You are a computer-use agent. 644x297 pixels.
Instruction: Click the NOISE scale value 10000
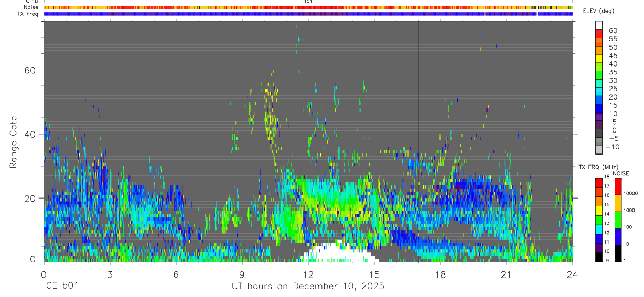[x=630, y=193]
